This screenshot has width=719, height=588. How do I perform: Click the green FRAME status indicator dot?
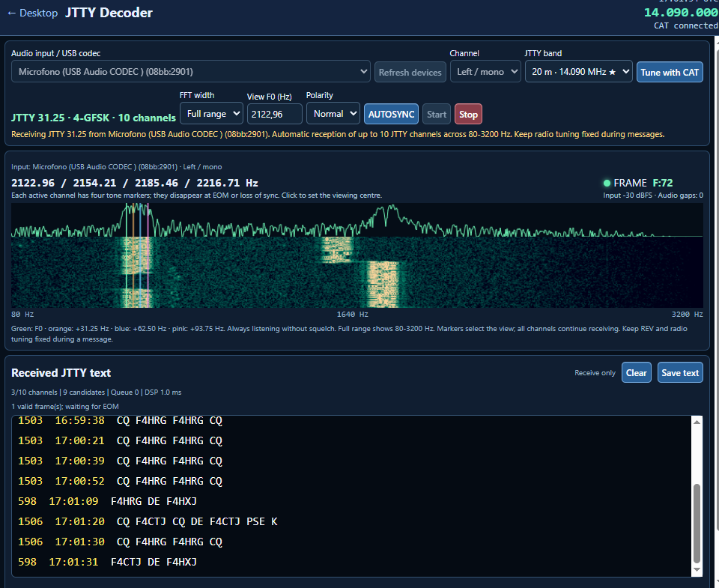point(607,183)
